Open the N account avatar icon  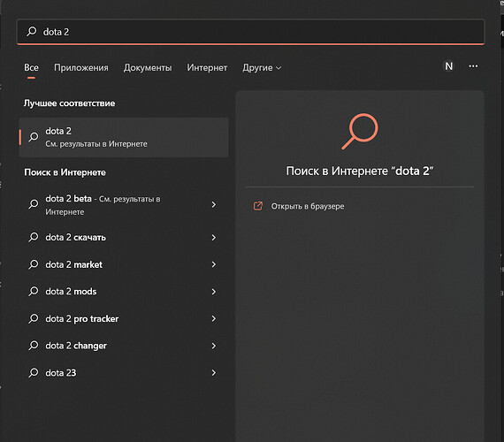point(448,66)
